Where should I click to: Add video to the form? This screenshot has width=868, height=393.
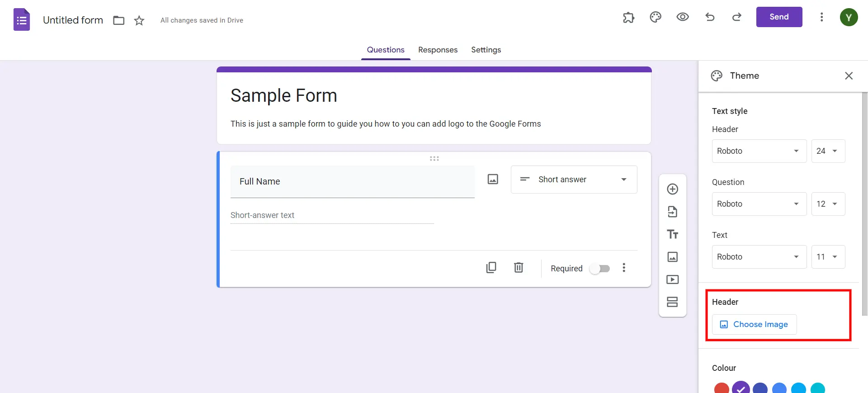tap(673, 279)
